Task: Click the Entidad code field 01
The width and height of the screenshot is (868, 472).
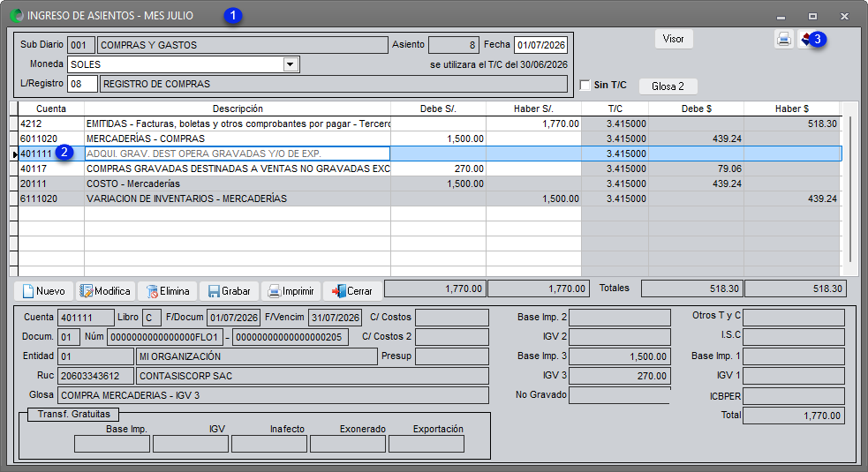Action: [x=95, y=356]
